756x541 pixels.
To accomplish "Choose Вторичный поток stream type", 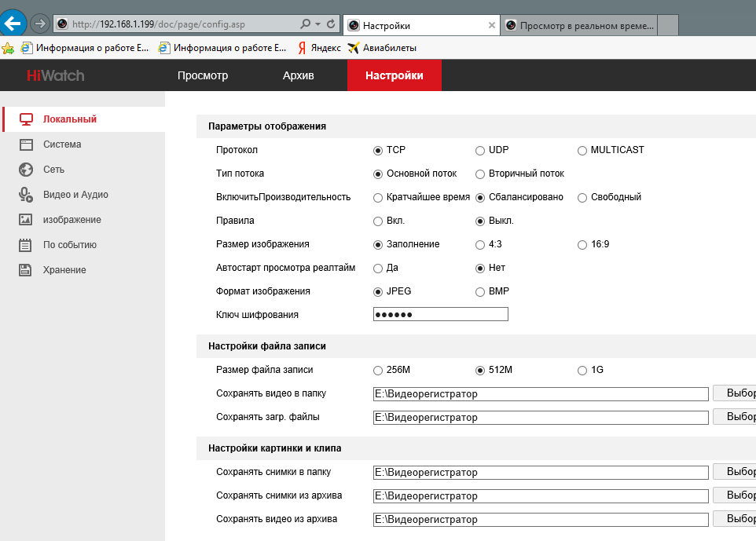I will click(x=480, y=174).
